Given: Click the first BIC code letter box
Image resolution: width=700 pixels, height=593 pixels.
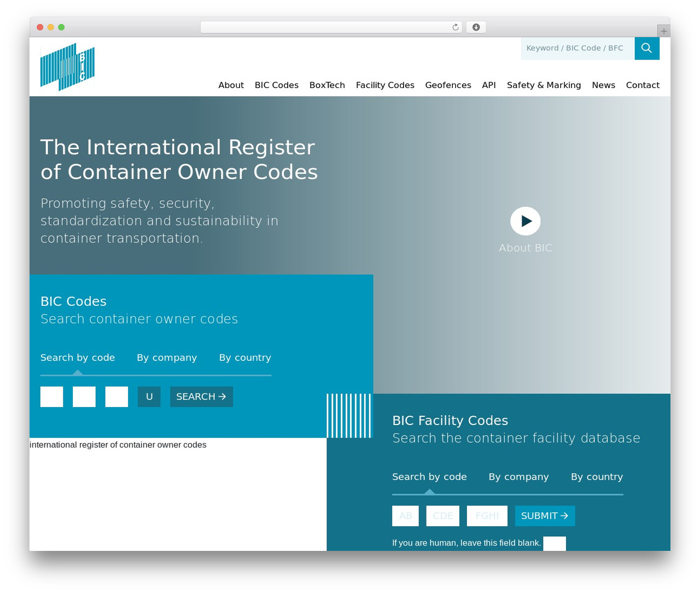Looking at the screenshot, I should [52, 397].
